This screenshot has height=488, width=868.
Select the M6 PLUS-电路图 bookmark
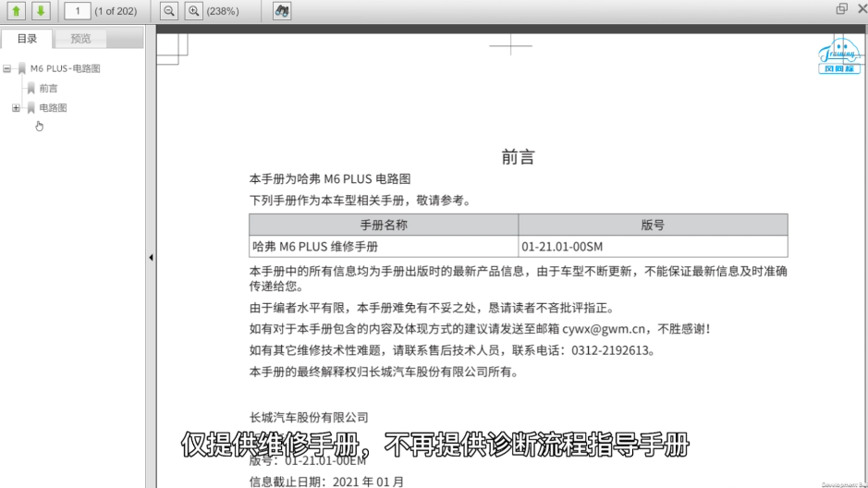point(65,68)
